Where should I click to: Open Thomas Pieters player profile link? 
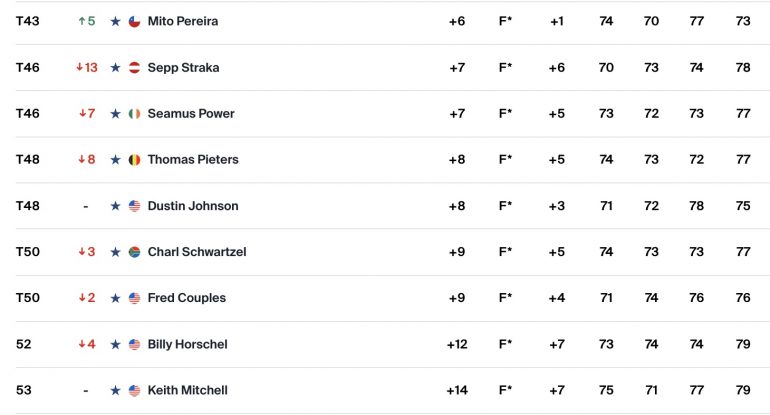[193, 160]
